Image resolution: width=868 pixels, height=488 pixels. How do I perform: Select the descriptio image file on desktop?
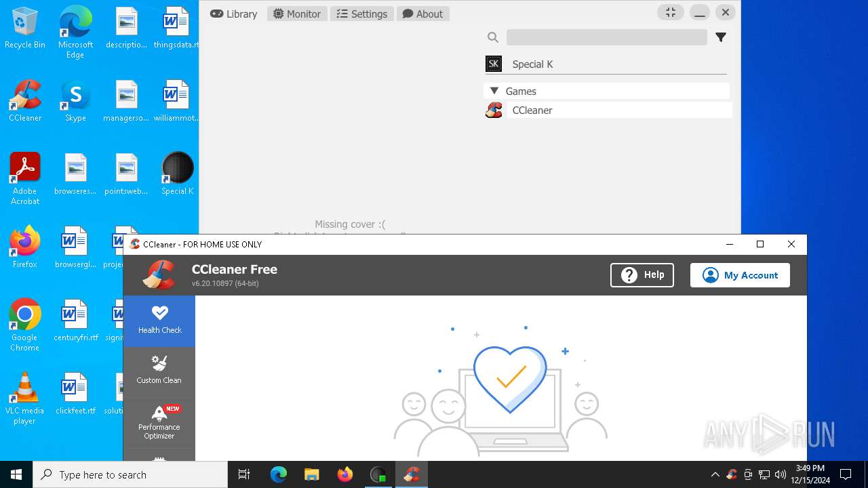coord(126,28)
